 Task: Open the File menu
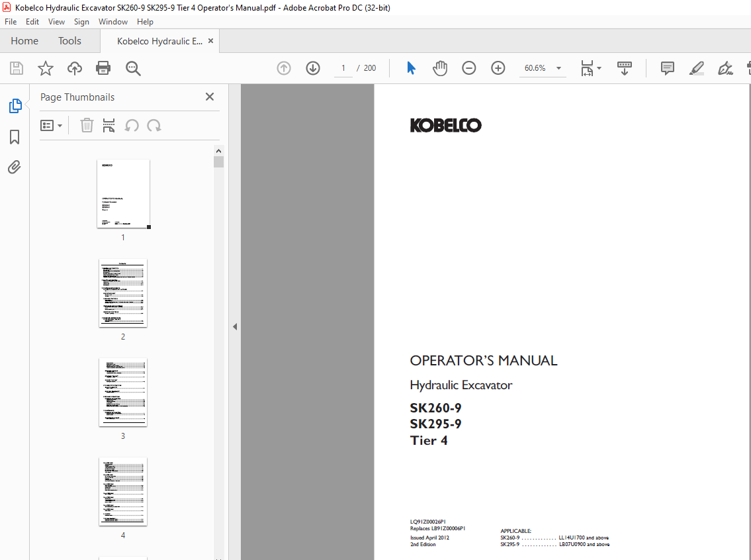tap(11, 22)
